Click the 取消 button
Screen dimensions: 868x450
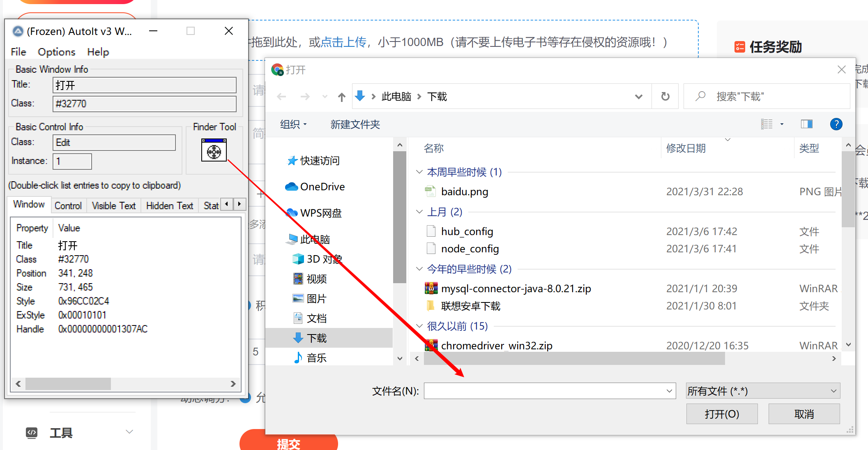pyautogui.click(x=804, y=414)
